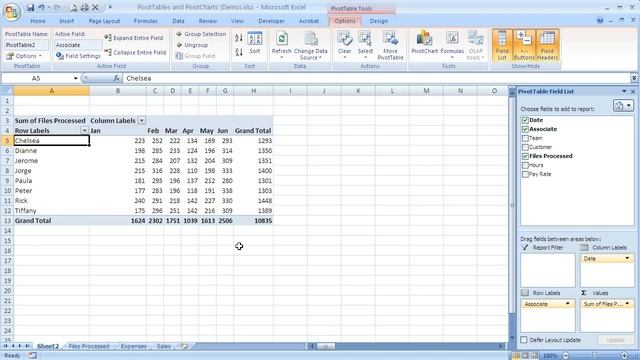640x360 pixels.
Task: Open the Clear PivotTable menu
Action: point(344,45)
